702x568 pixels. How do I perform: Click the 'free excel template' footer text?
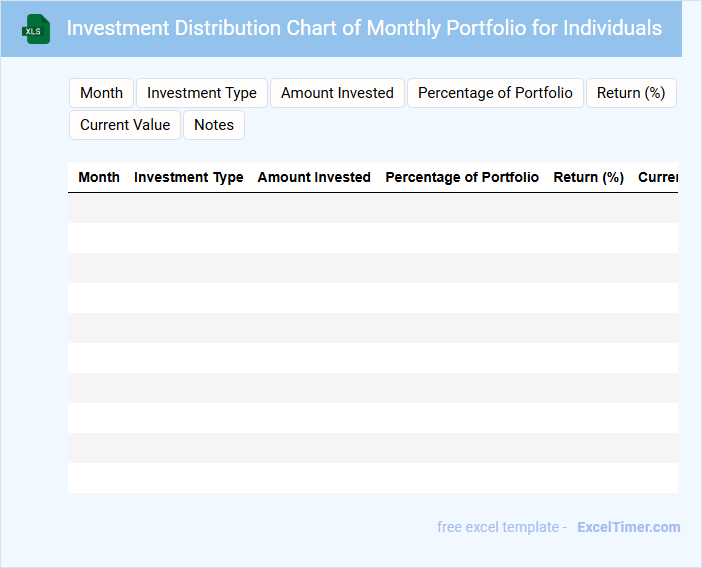click(x=501, y=527)
